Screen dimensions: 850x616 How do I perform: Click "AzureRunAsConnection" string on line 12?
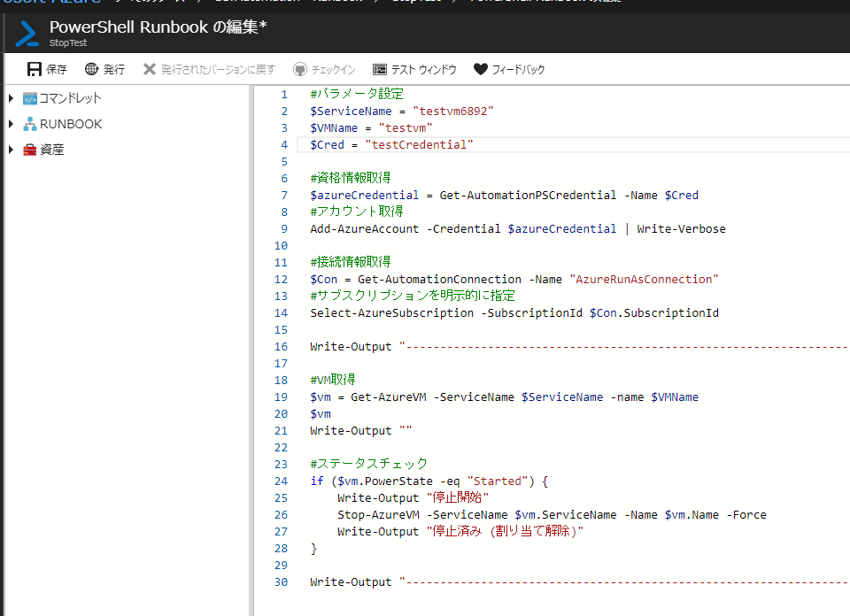pos(644,279)
